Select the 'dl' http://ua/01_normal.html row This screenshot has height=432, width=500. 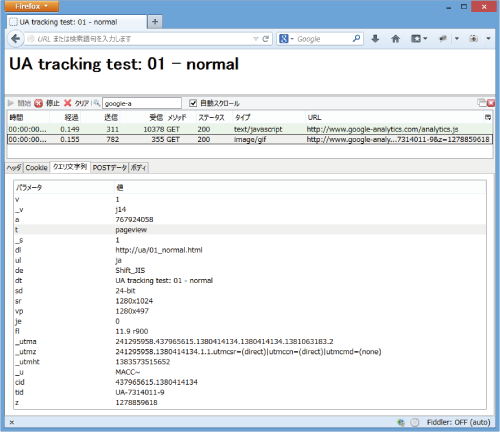(x=250, y=250)
